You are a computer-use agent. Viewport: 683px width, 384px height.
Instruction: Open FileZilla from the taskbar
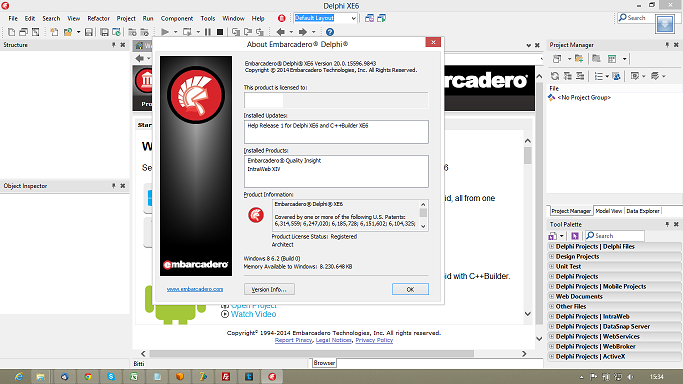[226, 377]
